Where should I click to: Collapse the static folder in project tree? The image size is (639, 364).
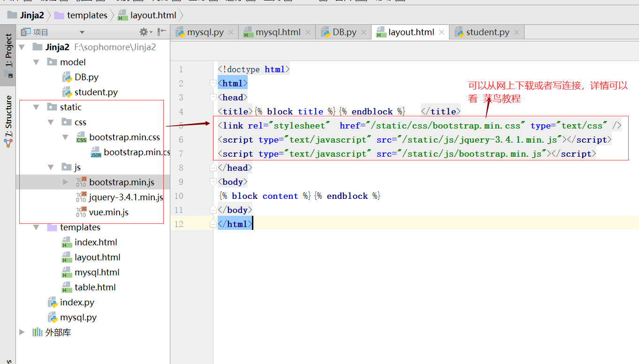coord(36,106)
